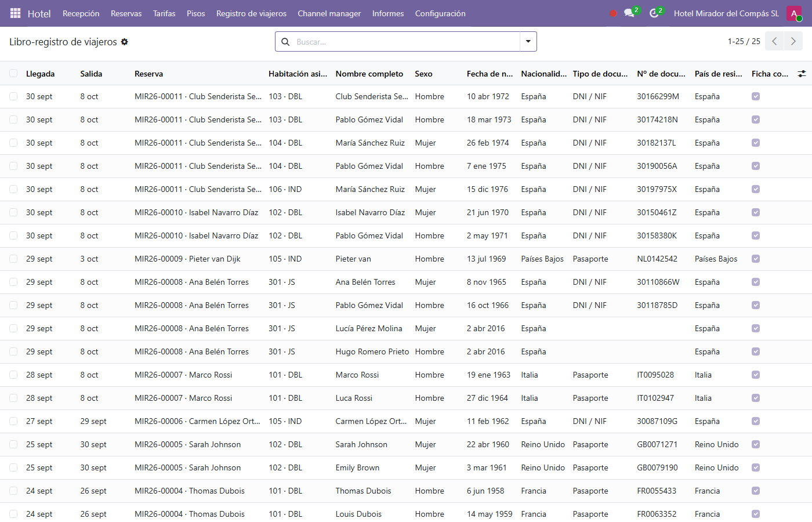Image resolution: width=812 pixels, height=522 pixels.
Task: Toggle Ficha checkbox for Hugo Romero Prieto
Action: [756, 351]
